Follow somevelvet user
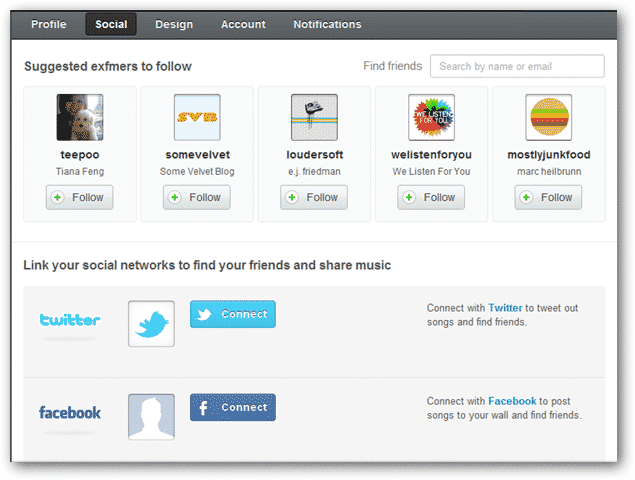Image resolution: width=635 pixels, height=480 pixels. (x=197, y=197)
